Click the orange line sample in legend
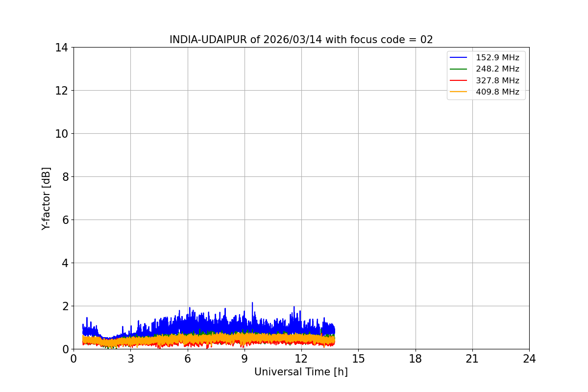 coord(459,92)
